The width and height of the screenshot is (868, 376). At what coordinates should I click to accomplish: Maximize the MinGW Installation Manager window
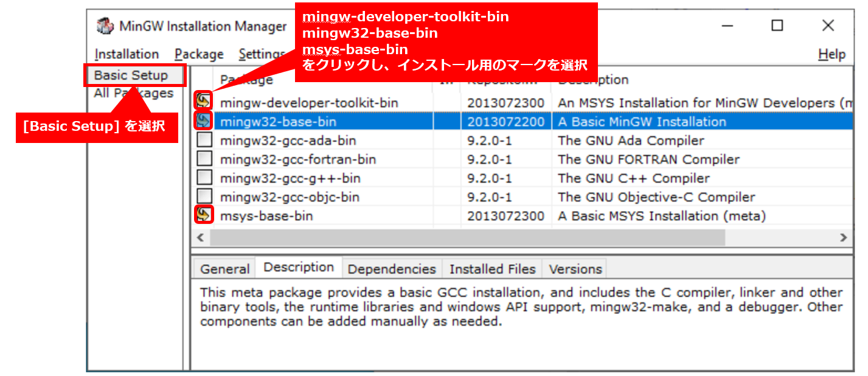point(777,26)
